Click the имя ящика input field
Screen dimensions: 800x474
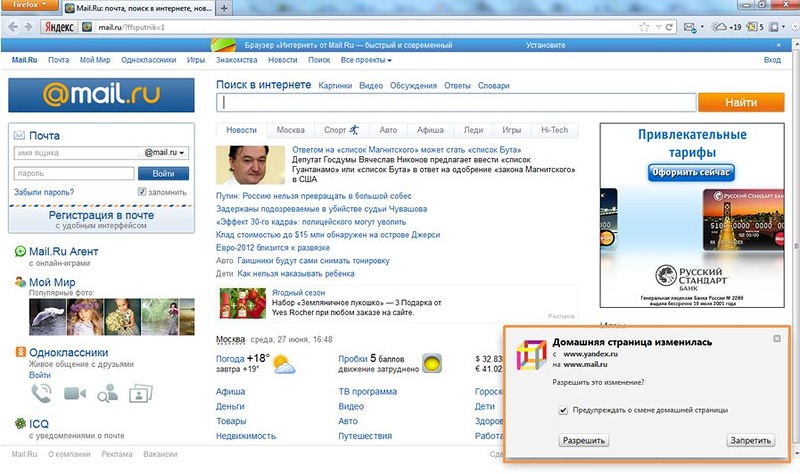pos(76,153)
